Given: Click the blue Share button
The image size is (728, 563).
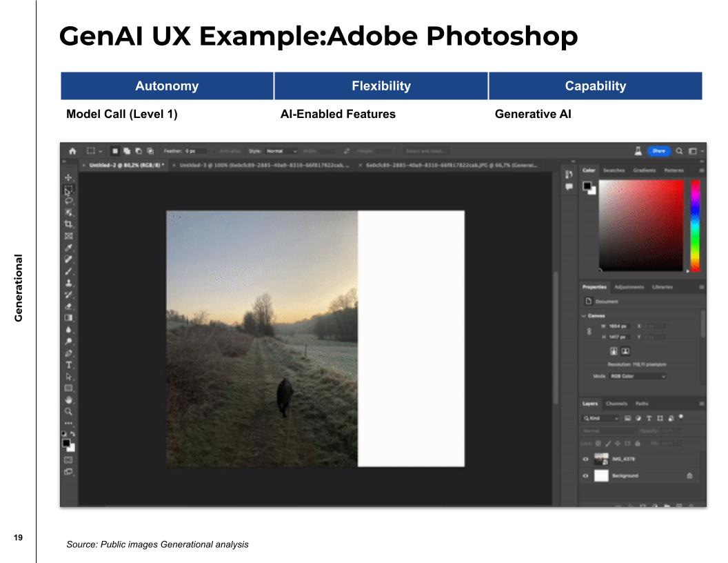Looking at the screenshot, I should click(659, 151).
